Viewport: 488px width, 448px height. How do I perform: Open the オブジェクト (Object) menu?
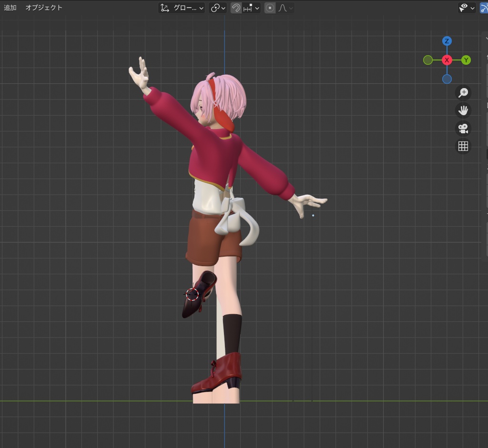[44, 8]
